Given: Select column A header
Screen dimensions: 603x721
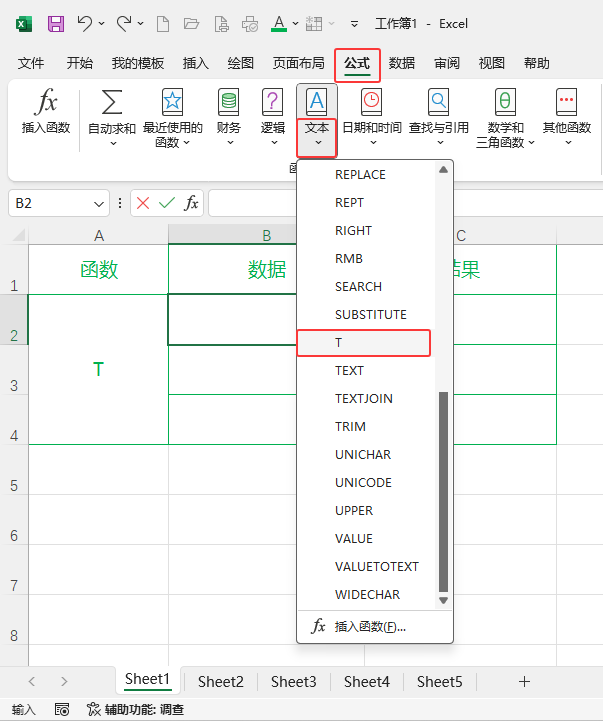Looking at the screenshot, I should tap(98, 235).
